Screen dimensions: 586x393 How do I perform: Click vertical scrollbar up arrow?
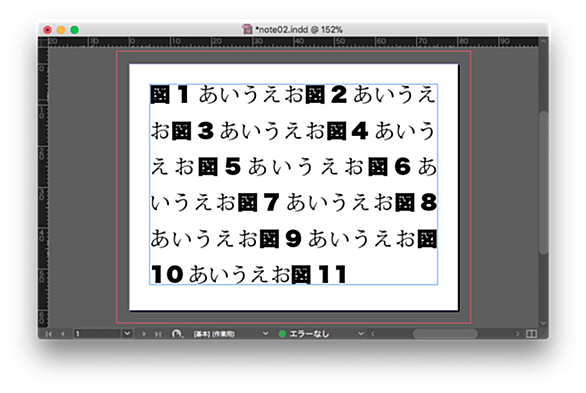(x=543, y=41)
